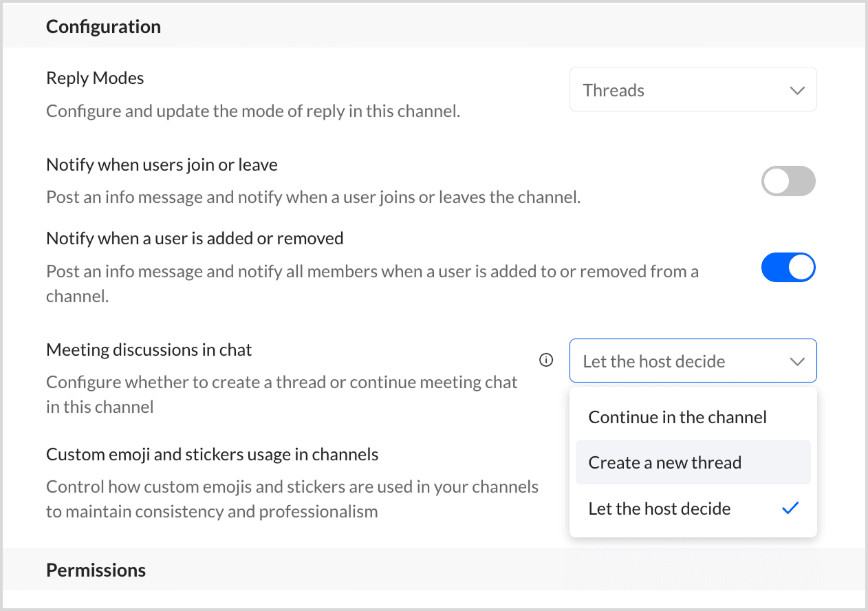Click the chevron arrow in the Meeting discussions box
Image resolution: width=868 pixels, height=611 pixels.
coord(797,361)
